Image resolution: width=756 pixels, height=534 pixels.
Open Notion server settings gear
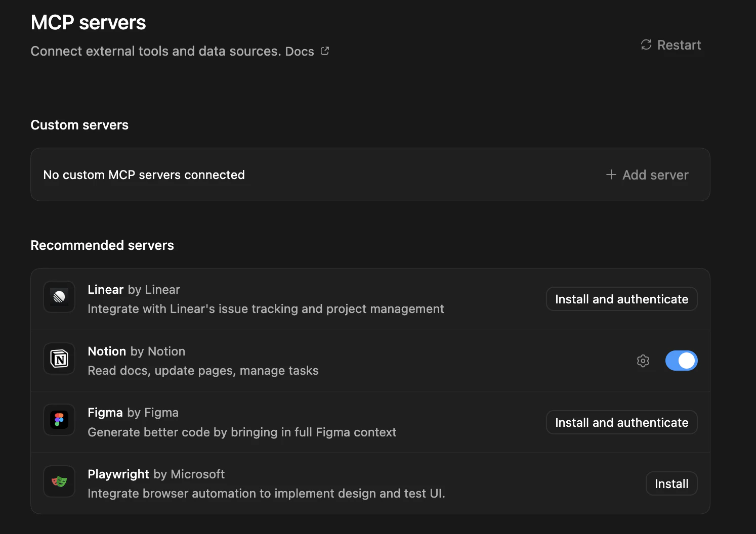click(643, 361)
